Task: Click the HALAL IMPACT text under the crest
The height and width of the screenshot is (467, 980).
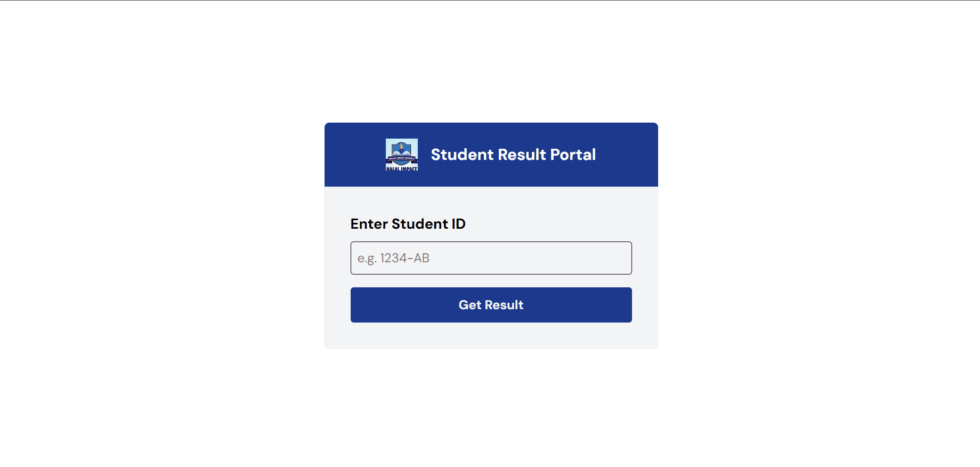Action: 402,168
